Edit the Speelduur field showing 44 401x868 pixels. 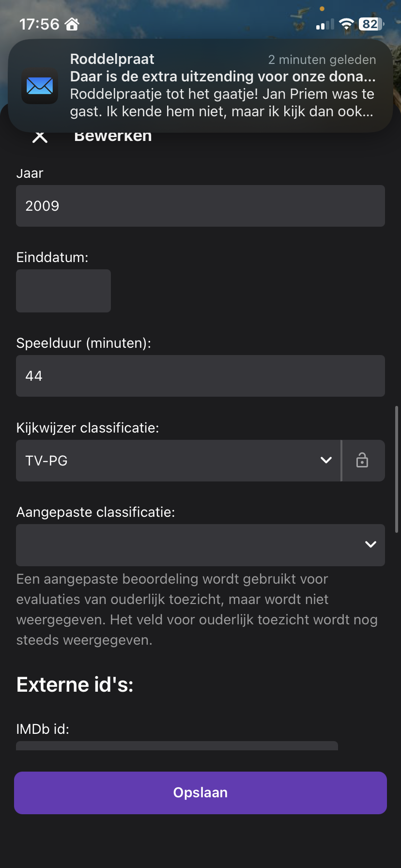200,376
